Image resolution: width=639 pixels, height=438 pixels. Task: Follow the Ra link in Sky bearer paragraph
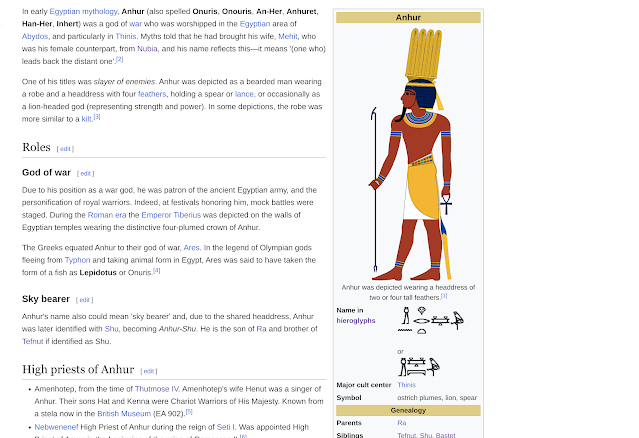[261, 329]
